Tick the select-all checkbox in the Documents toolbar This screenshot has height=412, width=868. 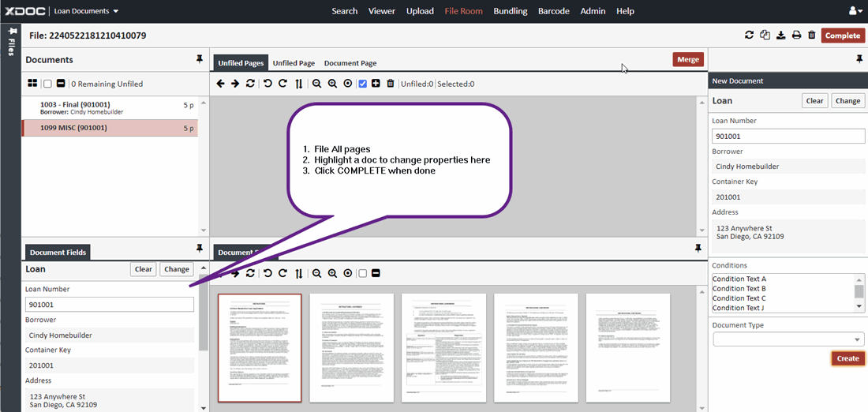47,84
